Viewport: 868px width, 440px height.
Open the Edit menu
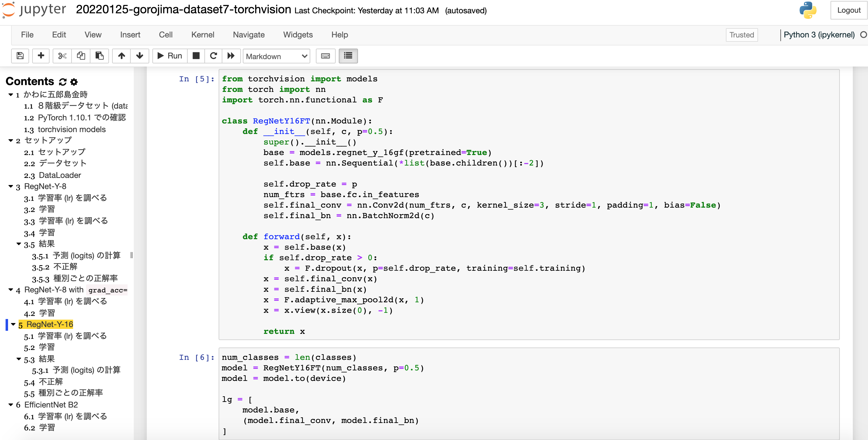pyautogui.click(x=59, y=35)
